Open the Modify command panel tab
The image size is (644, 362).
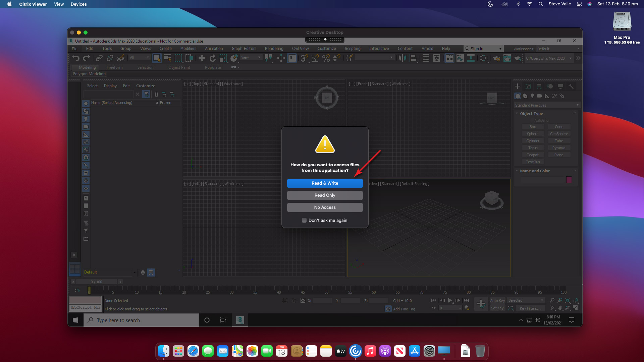528,86
